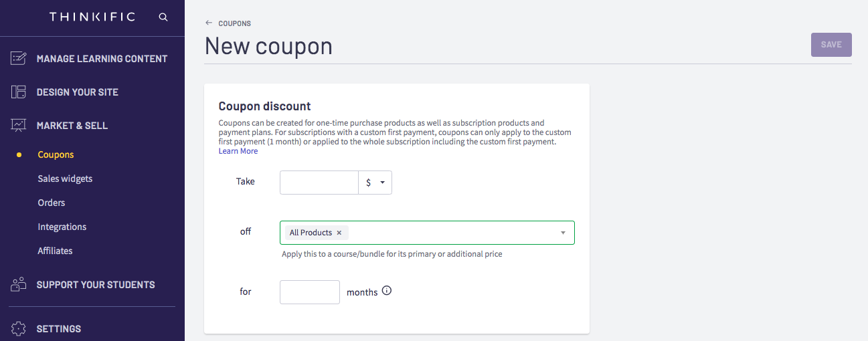Click the Manage Learning Content icon

point(19,59)
